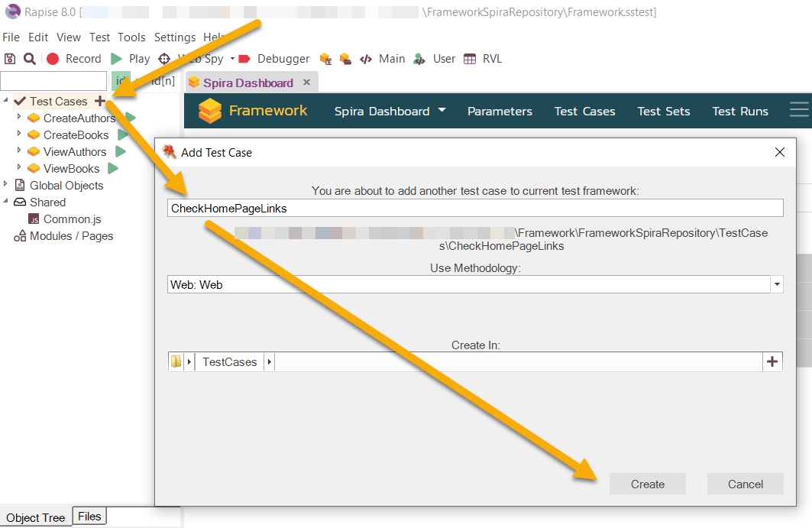The image size is (812, 528).
Task: Click the Cancel button
Action: [x=745, y=484]
